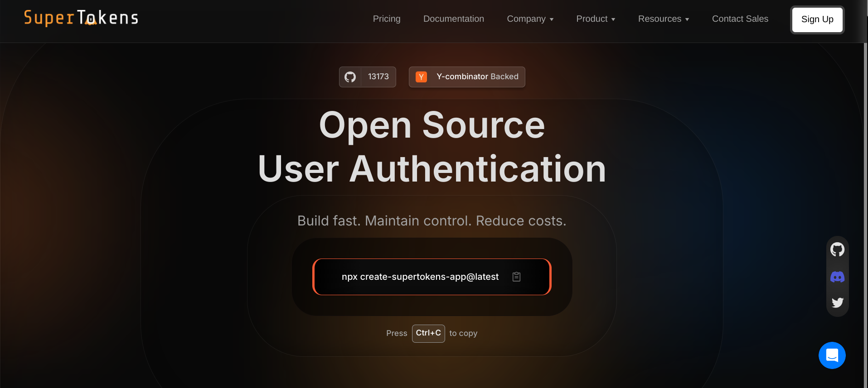Open the Documentation link

pos(454,19)
